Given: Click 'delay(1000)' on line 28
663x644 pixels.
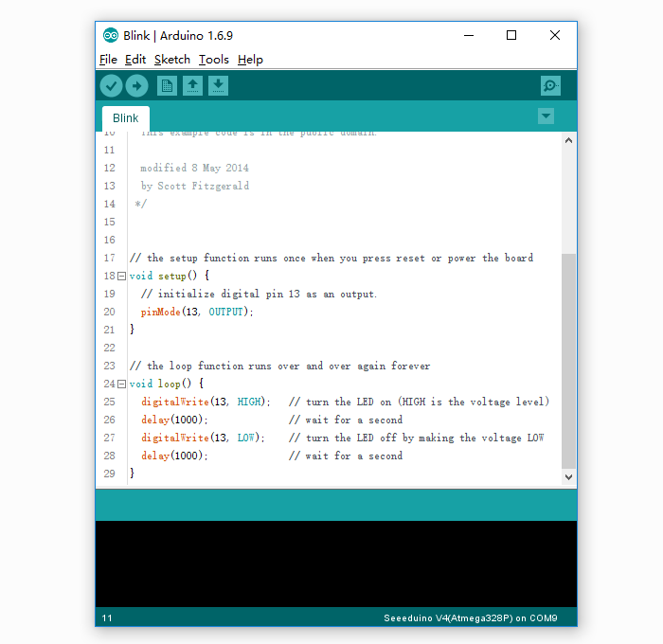Looking at the screenshot, I should pos(172,456).
